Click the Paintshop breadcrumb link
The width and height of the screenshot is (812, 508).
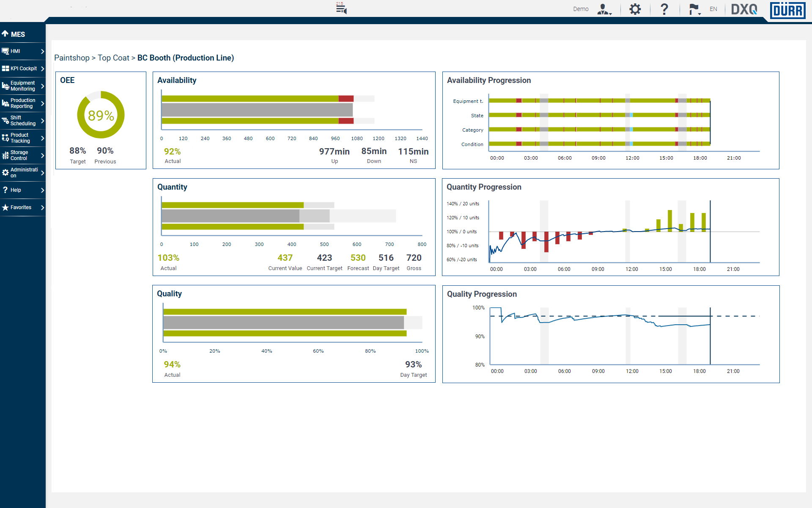72,58
